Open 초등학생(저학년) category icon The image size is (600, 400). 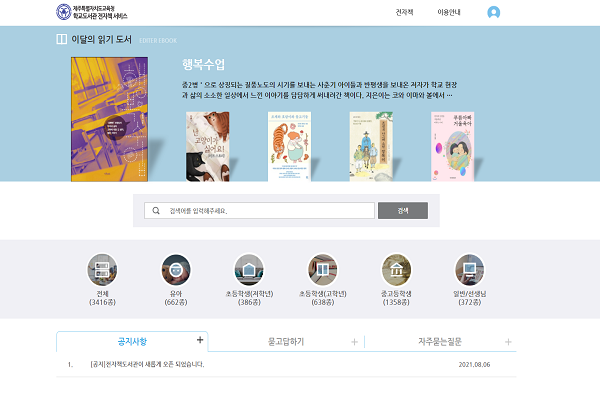point(249,270)
